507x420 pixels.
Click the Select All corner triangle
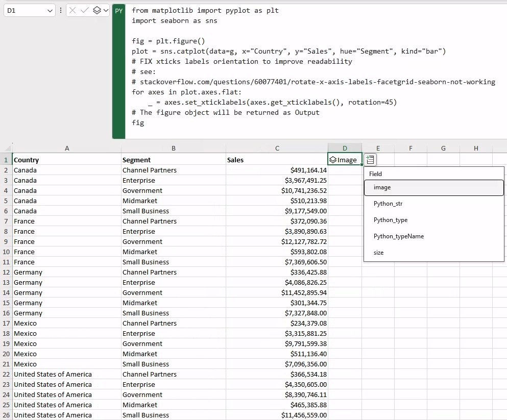(x=8, y=149)
